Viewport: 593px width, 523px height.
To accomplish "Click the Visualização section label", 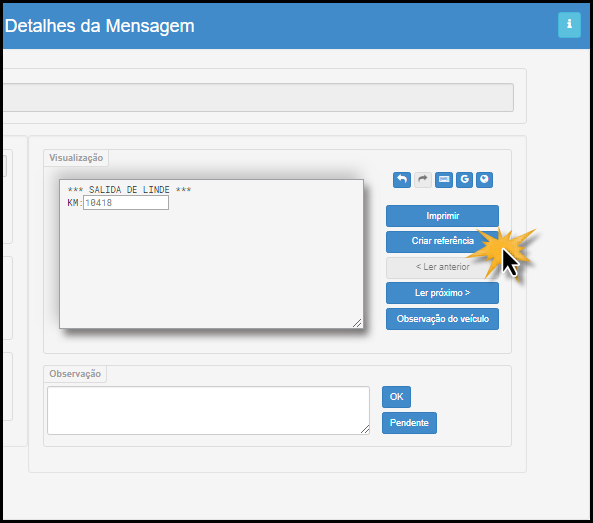I will pyautogui.click(x=76, y=158).
